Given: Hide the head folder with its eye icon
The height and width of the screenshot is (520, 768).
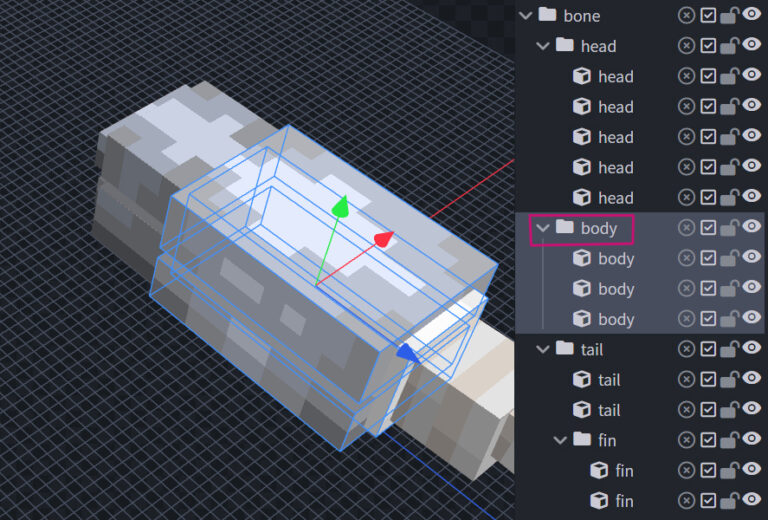Looking at the screenshot, I should 752,45.
